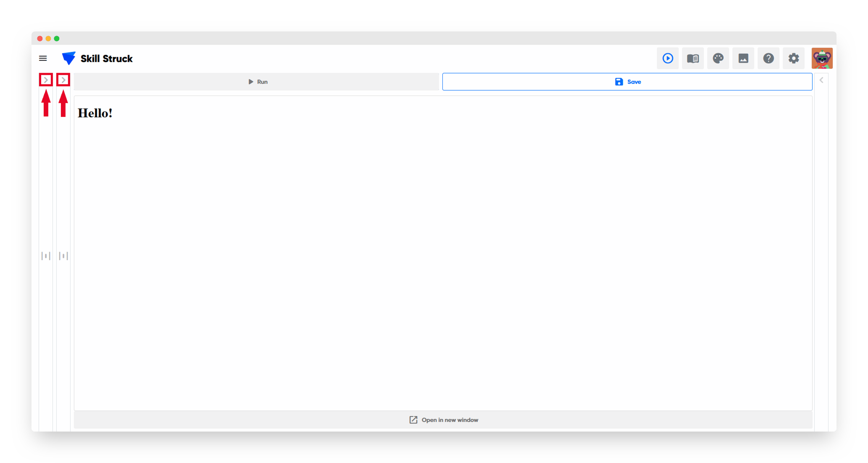Click the floppy disk save icon
This screenshot has height=463, width=868.
618,82
